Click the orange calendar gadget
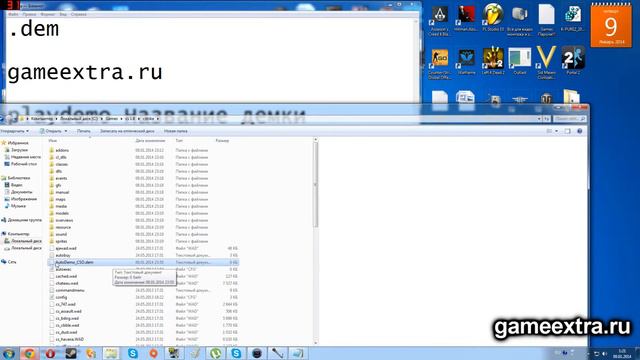 click(x=611, y=25)
